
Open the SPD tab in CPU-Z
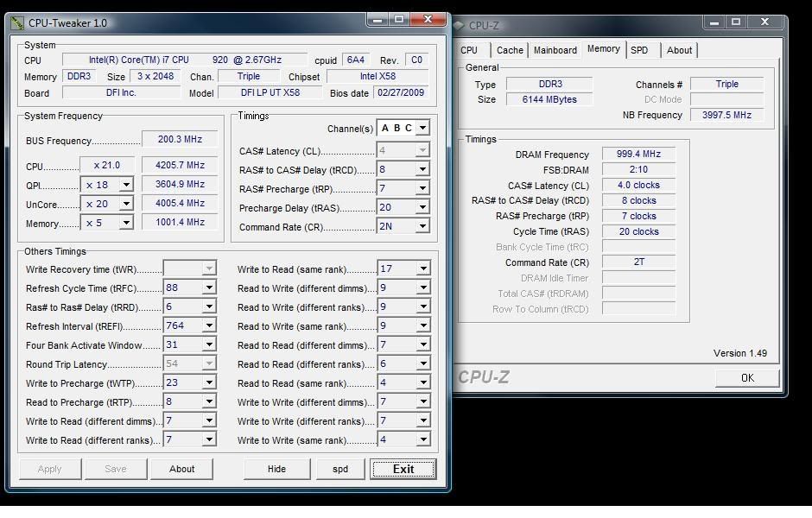pyautogui.click(x=643, y=50)
